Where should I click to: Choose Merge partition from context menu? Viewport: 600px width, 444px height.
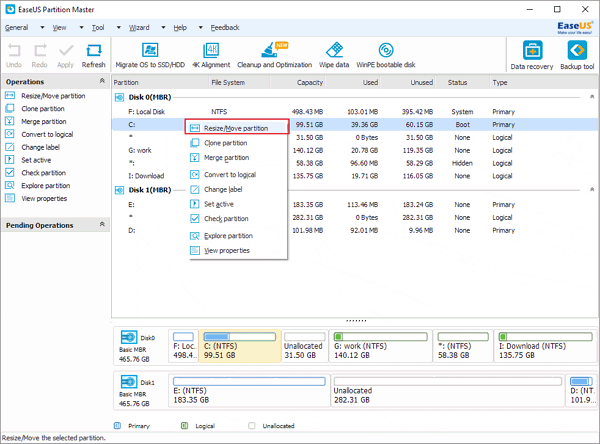(x=238, y=158)
